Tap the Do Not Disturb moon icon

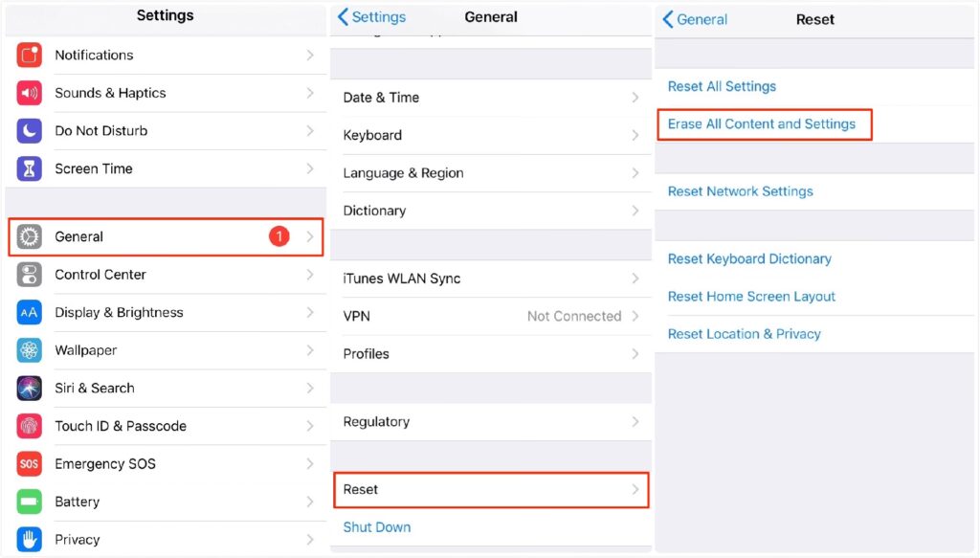pos(29,131)
